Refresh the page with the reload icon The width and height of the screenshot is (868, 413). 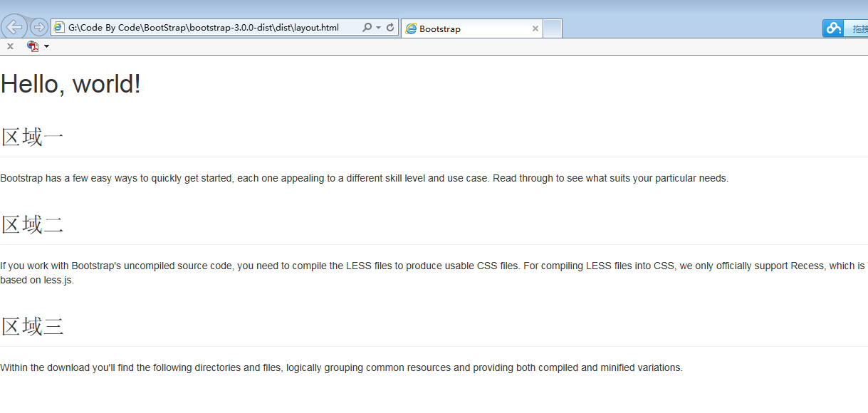(390, 28)
